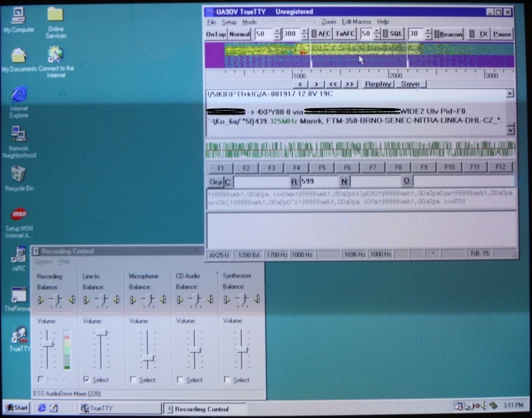Click the C callsign input field

261,182
